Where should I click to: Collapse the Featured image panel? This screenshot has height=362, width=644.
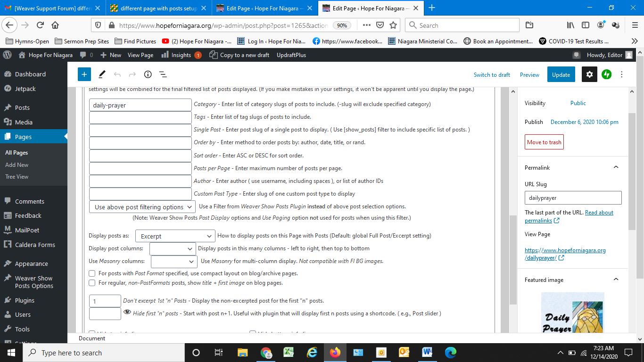click(x=616, y=280)
